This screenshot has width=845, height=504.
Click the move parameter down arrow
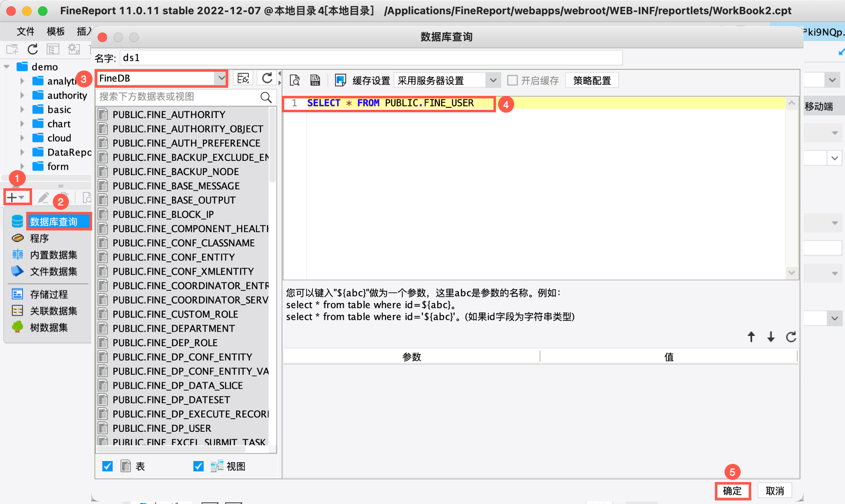click(771, 337)
